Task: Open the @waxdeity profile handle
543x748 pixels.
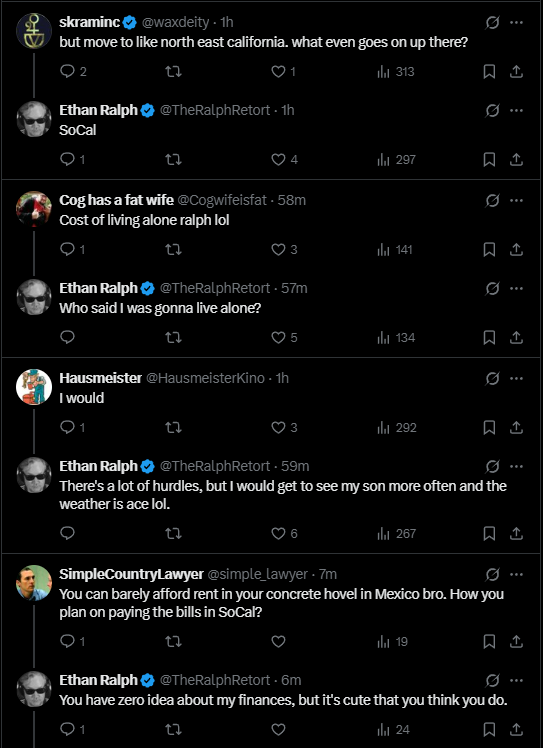Action: click(x=176, y=22)
